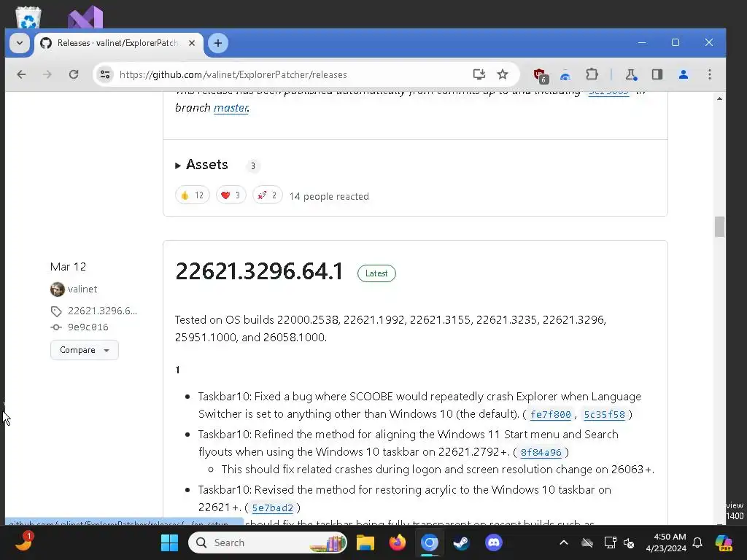Toggle the rocket reaction (2)

coord(267,195)
